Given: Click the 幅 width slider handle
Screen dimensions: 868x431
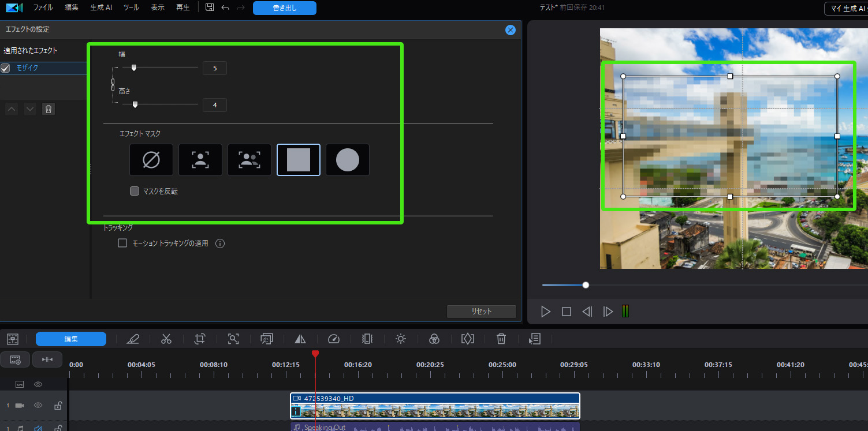Looking at the screenshot, I should pos(134,68).
